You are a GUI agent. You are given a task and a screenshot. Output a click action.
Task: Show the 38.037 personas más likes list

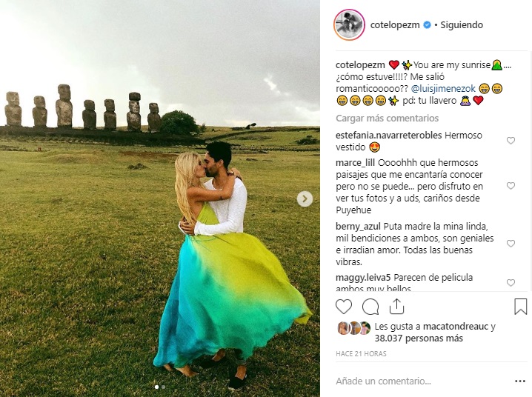(x=419, y=338)
